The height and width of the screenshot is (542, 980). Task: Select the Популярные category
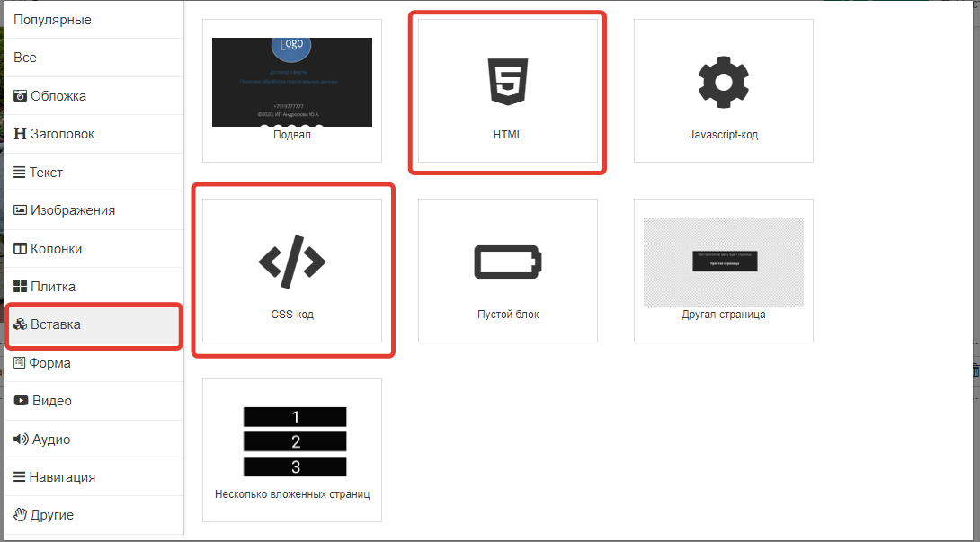point(94,20)
